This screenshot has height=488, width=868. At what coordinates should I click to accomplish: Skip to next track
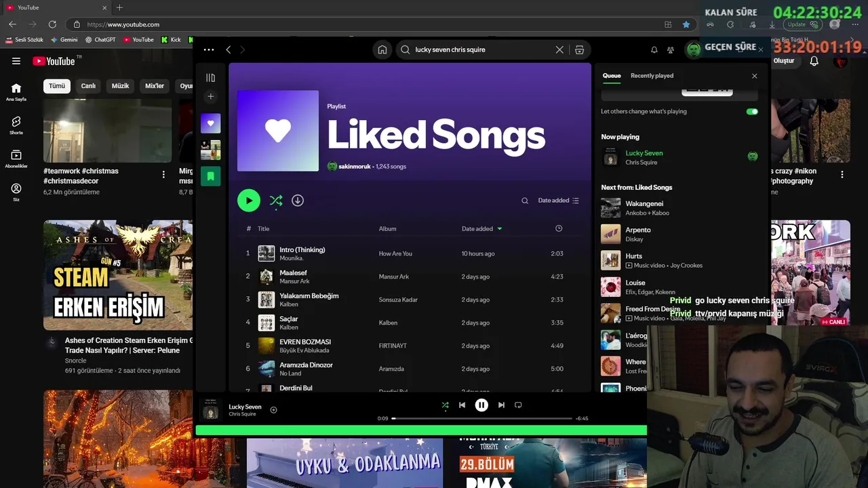501,405
